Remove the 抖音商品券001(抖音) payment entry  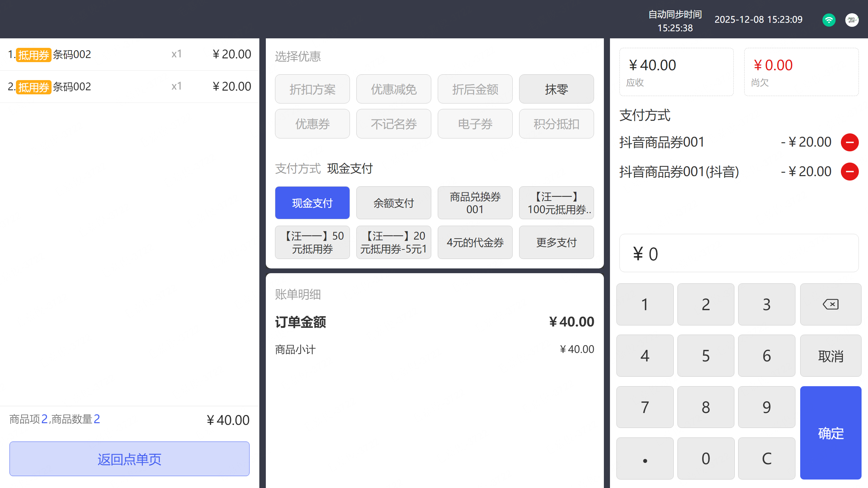click(849, 172)
